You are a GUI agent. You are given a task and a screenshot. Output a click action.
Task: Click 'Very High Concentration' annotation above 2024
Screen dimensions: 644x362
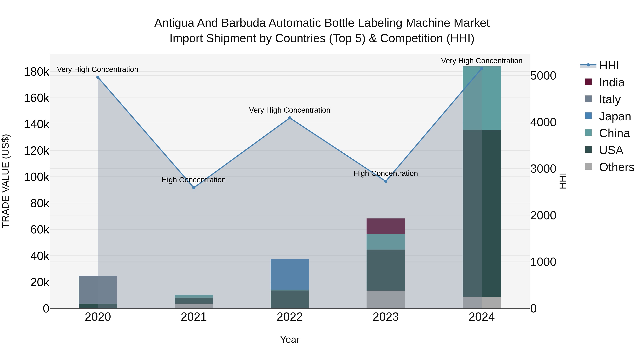point(482,61)
